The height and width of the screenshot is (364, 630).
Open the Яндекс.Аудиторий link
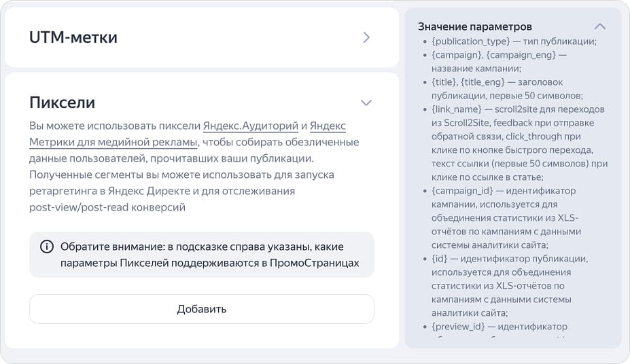[251, 126]
